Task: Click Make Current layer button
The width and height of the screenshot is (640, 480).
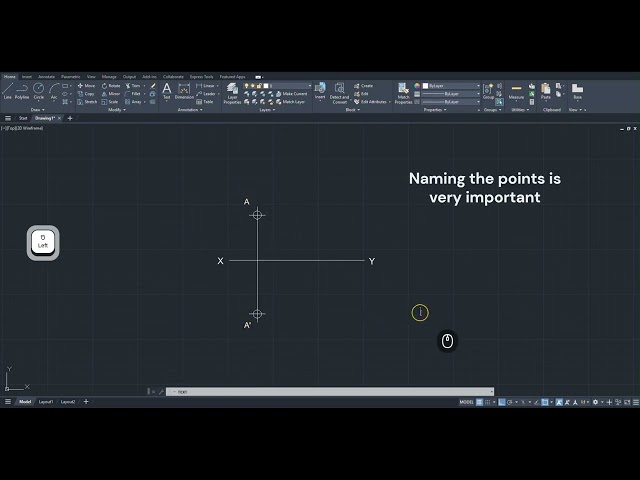Action: 292,94
